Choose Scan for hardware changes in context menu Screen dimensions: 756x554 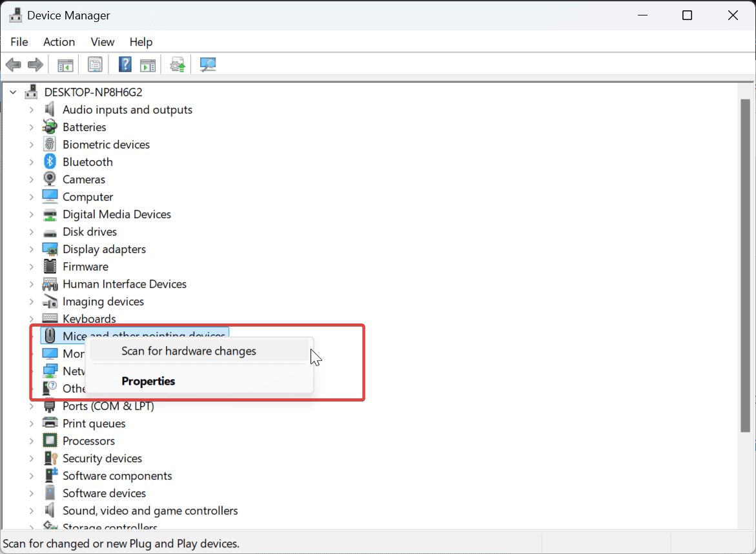click(199, 351)
